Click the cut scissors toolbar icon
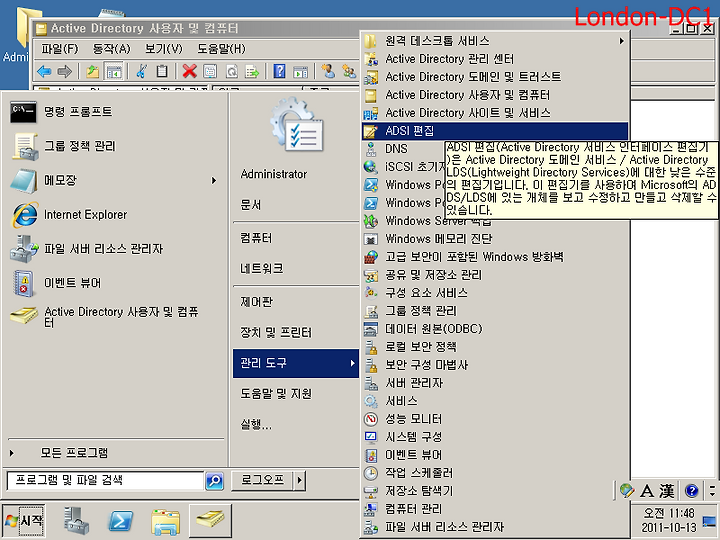The height and width of the screenshot is (540, 720). tap(141, 71)
